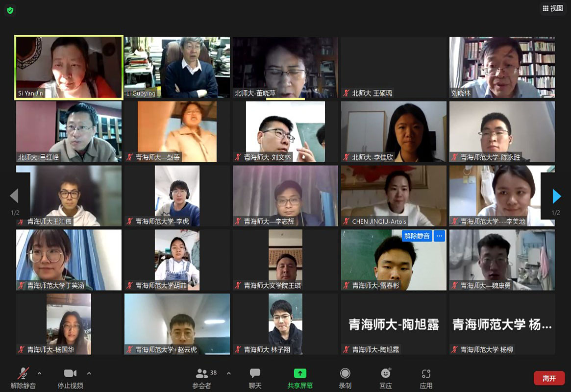Expand video options arrow beside camera
Image resolution: width=571 pixels, height=392 pixels.
(89, 373)
